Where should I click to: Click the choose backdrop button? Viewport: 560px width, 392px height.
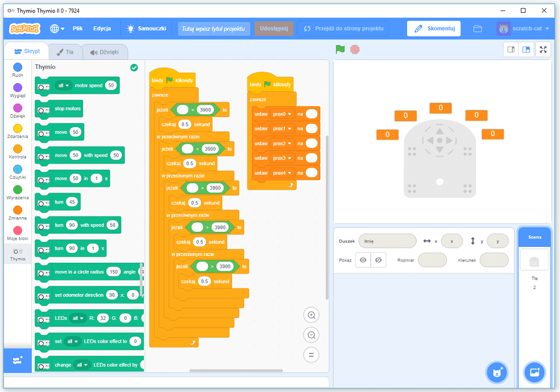[534, 372]
